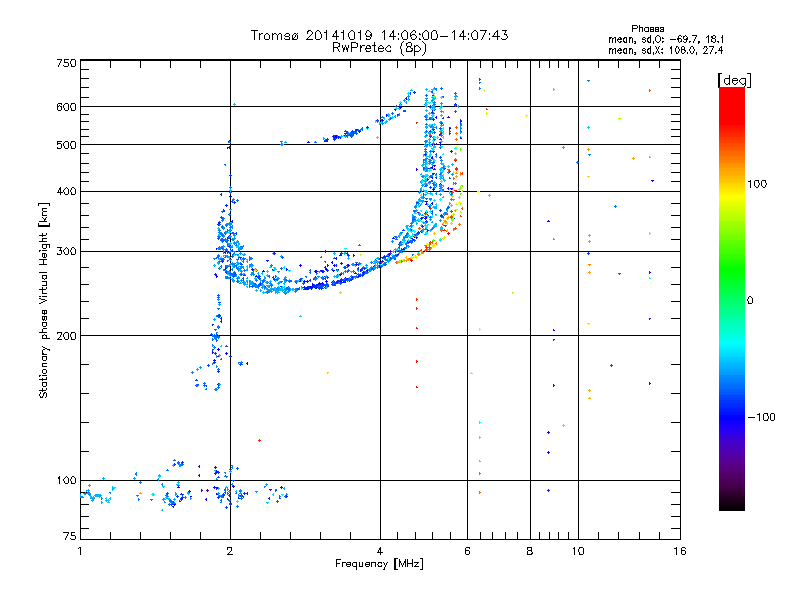Screen dimensions: 800x600
Task: Click the 'mean, sd,O: -69.7, 18.1' statistic
Action: click(x=666, y=39)
